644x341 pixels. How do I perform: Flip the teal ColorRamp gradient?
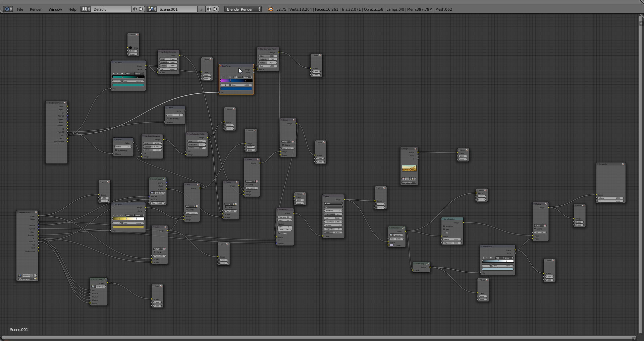point(121,73)
